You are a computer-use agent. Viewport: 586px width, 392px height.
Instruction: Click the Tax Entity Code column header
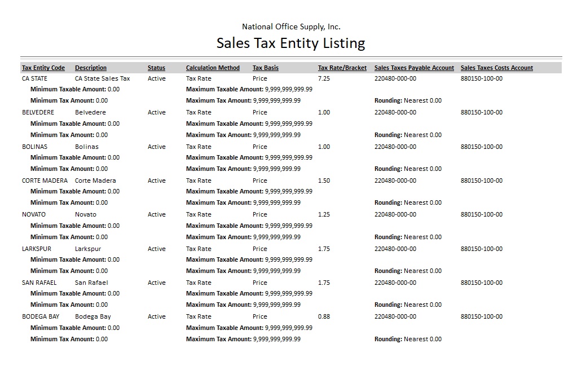(x=43, y=68)
